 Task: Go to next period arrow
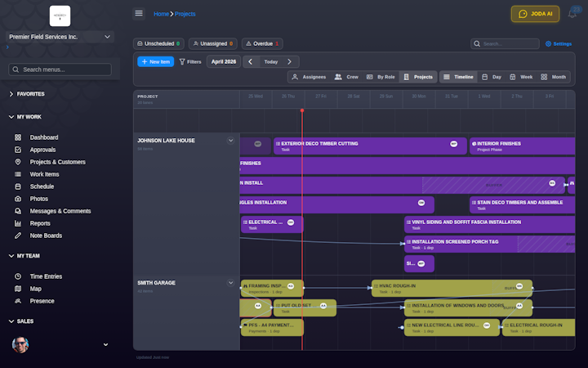[x=289, y=61]
